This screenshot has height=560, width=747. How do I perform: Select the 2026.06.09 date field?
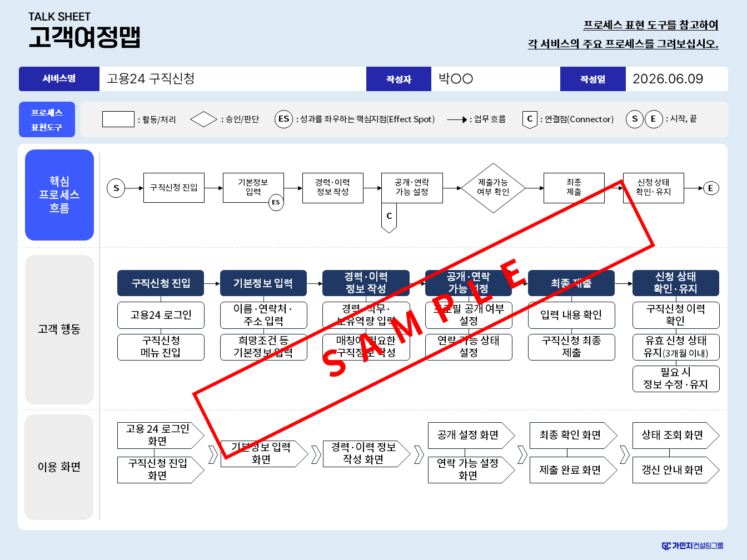pos(676,79)
